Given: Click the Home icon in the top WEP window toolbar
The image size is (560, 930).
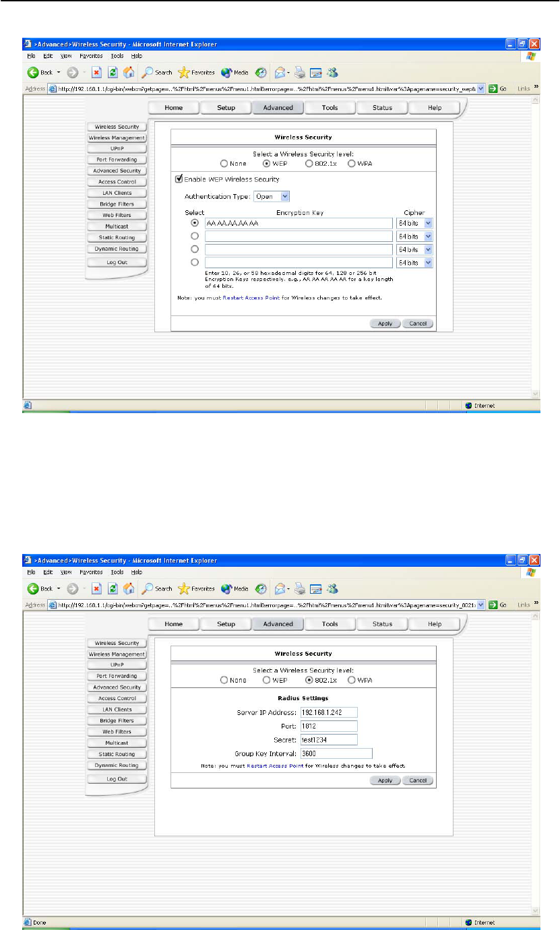Looking at the screenshot, I should coord(128,72).
